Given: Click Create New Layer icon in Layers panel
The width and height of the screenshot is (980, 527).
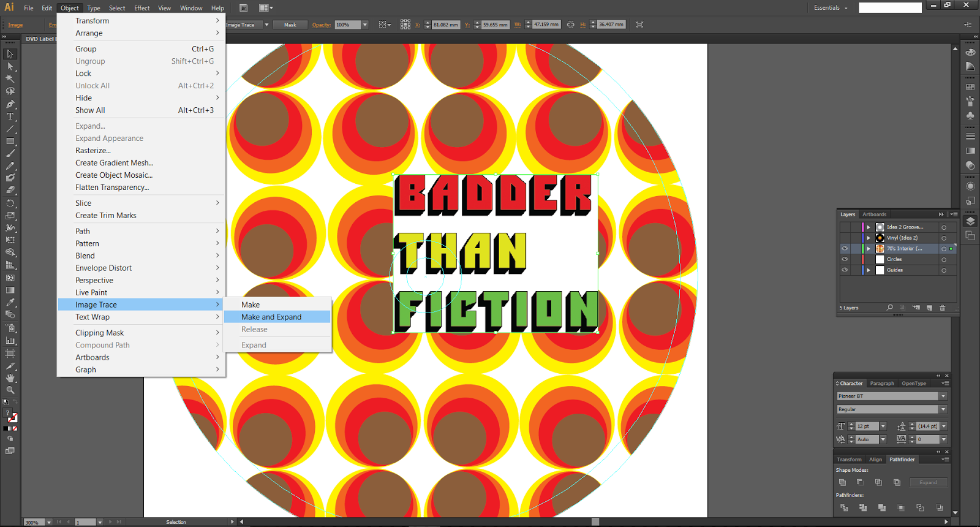Looking at the screenshot, I should 929,308.
